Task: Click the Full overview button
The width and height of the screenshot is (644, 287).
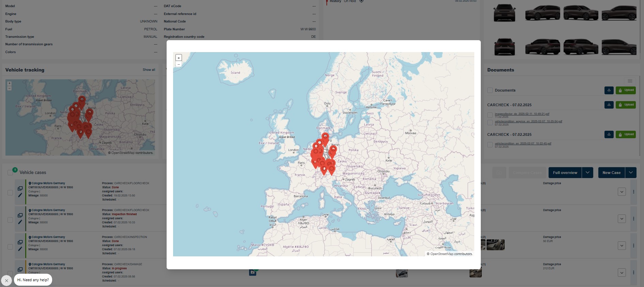Action: (x=565, y=173)
